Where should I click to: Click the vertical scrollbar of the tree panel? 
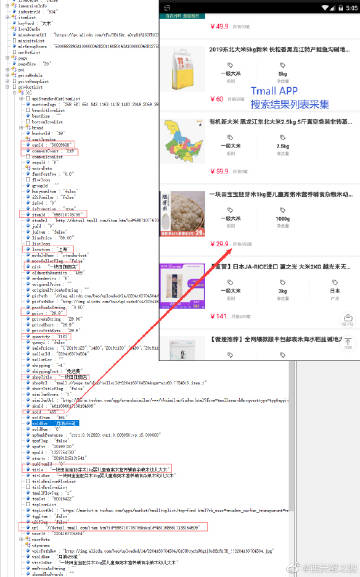pos(292,434)
